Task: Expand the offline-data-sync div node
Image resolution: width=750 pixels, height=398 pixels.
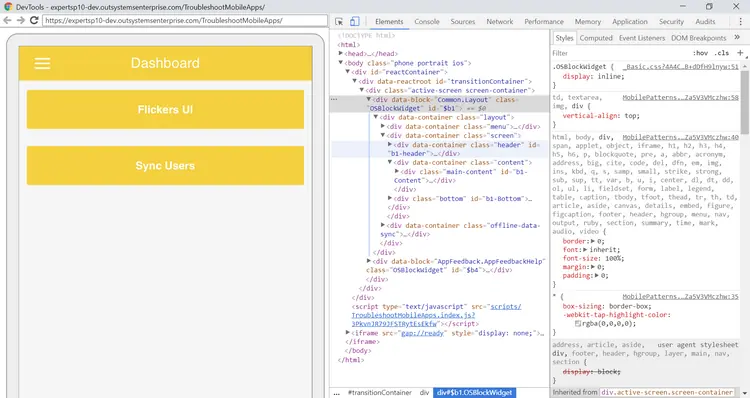Action: 383,225
